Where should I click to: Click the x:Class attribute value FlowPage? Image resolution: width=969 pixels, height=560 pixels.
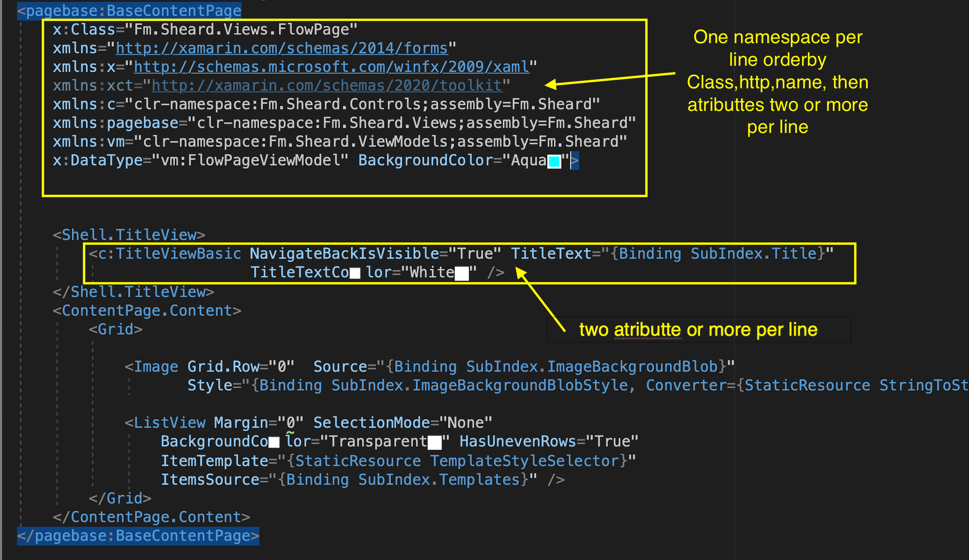point(241,29)
